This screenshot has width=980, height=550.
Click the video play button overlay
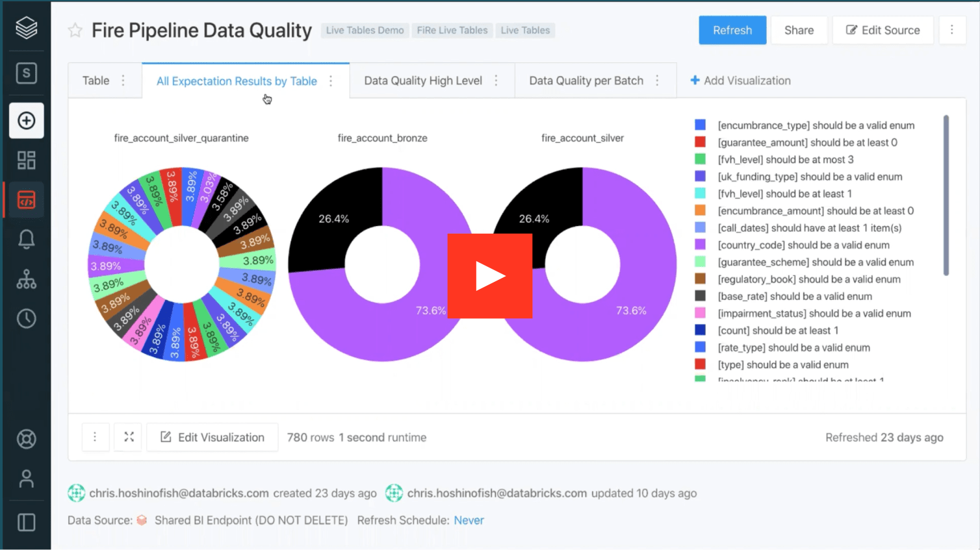tap(490, 276)
